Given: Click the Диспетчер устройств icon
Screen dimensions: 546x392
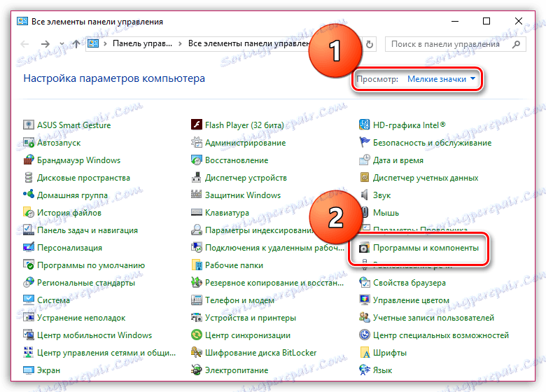Looking at the screenshot, I should (x=197, y=178).
